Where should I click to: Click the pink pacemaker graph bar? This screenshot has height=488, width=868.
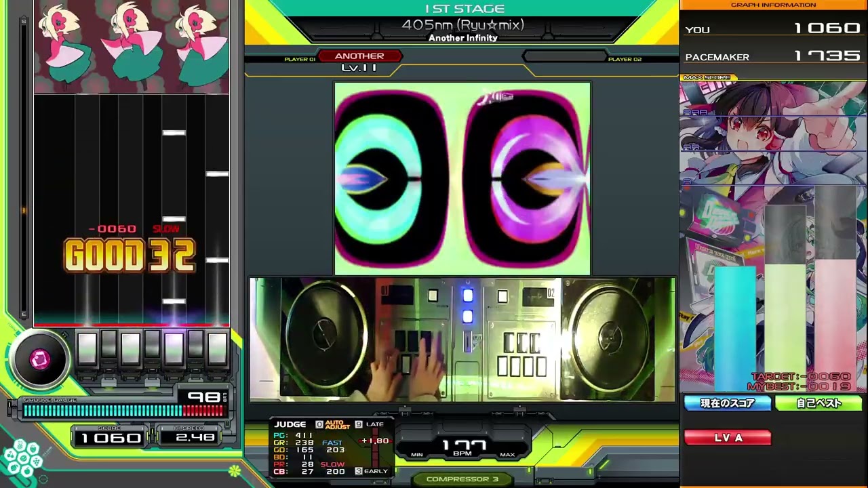835,325
